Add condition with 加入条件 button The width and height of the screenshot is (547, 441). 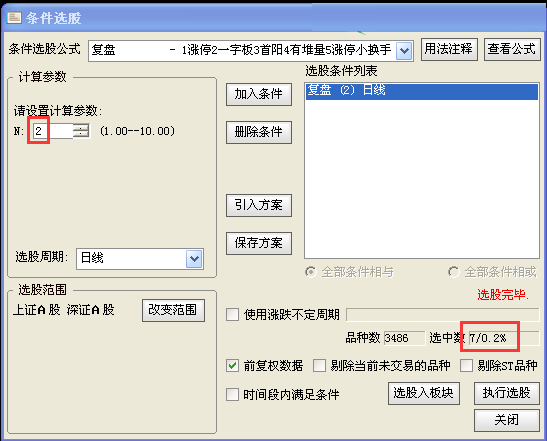point(259,94)
